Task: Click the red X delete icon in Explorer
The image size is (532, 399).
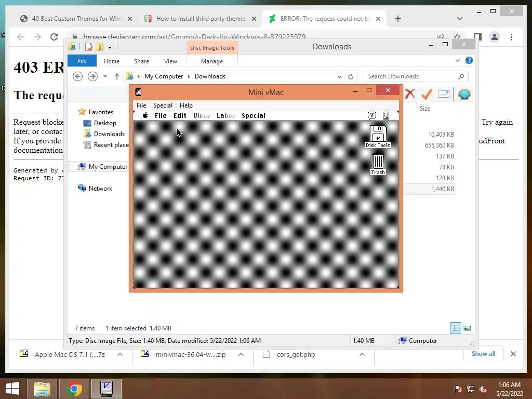Action: [410, 94]
